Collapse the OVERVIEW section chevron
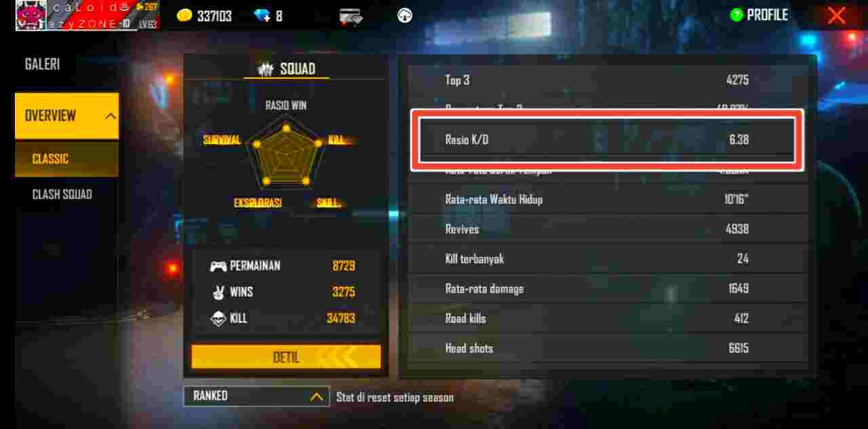The image size is (868, 429). pos(111,116)
